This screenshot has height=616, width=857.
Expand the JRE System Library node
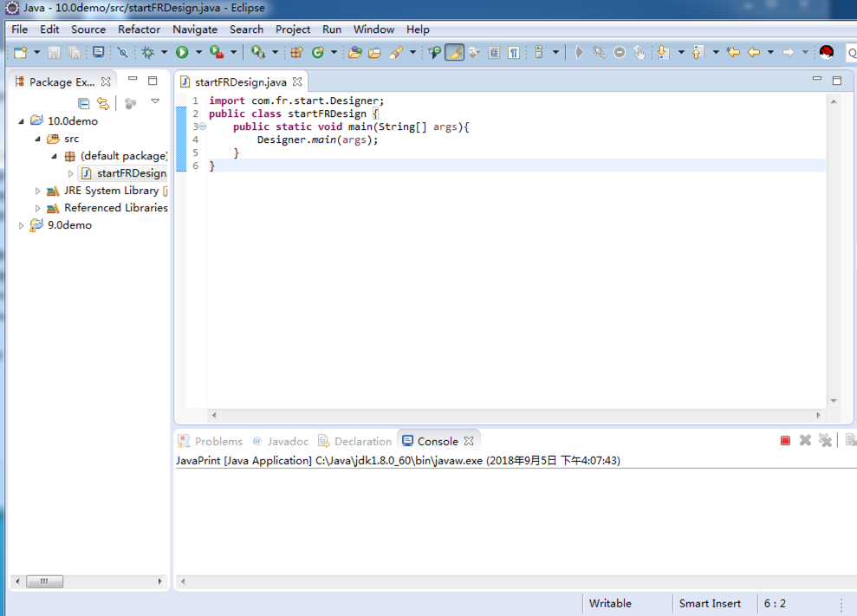[37, 191]
